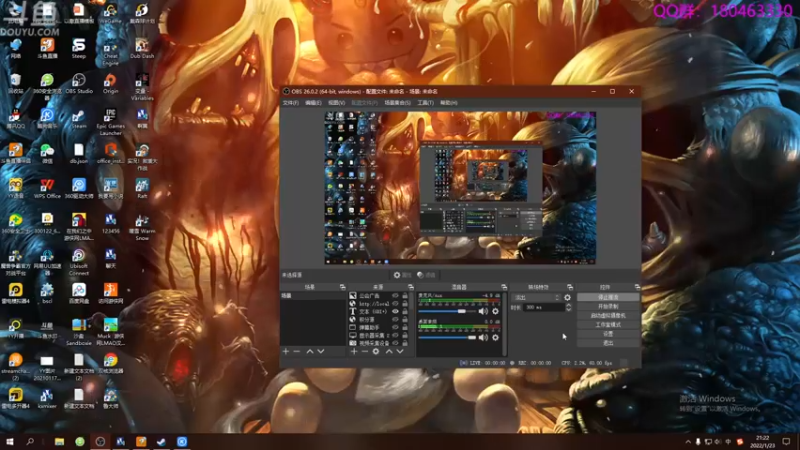Open the 编辑(E) menu
The image size is (800, 450).
tap(313, 103)
